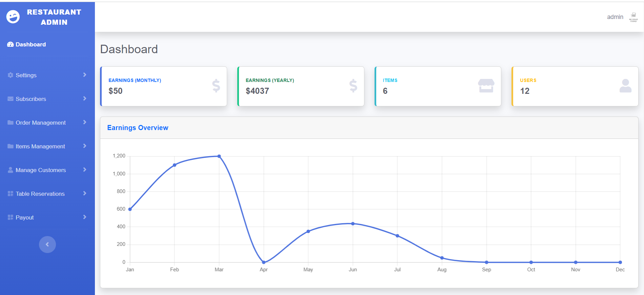Click the Dashboard speedometer icon
This screenshot has width=644, height=295.
11,44
